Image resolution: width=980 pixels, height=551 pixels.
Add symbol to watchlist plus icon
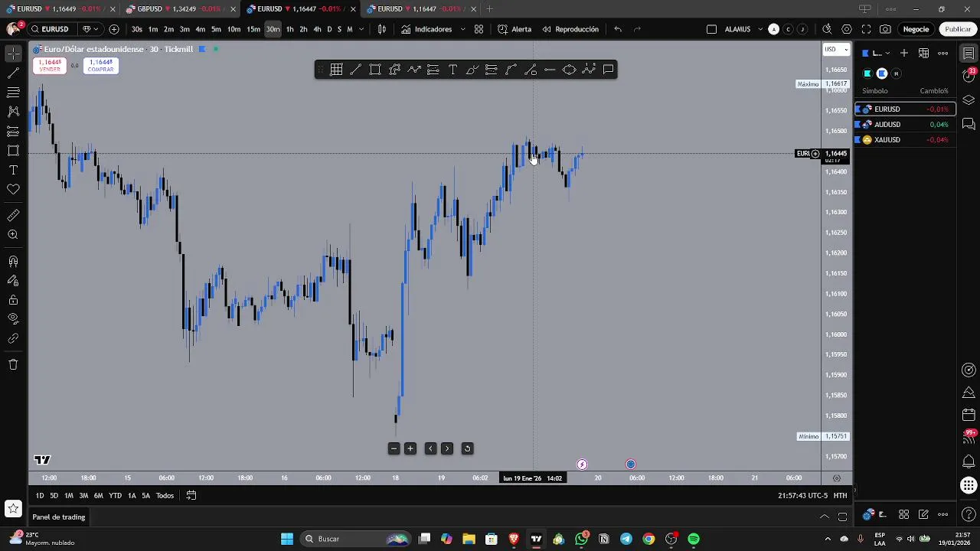pos(904,53)
